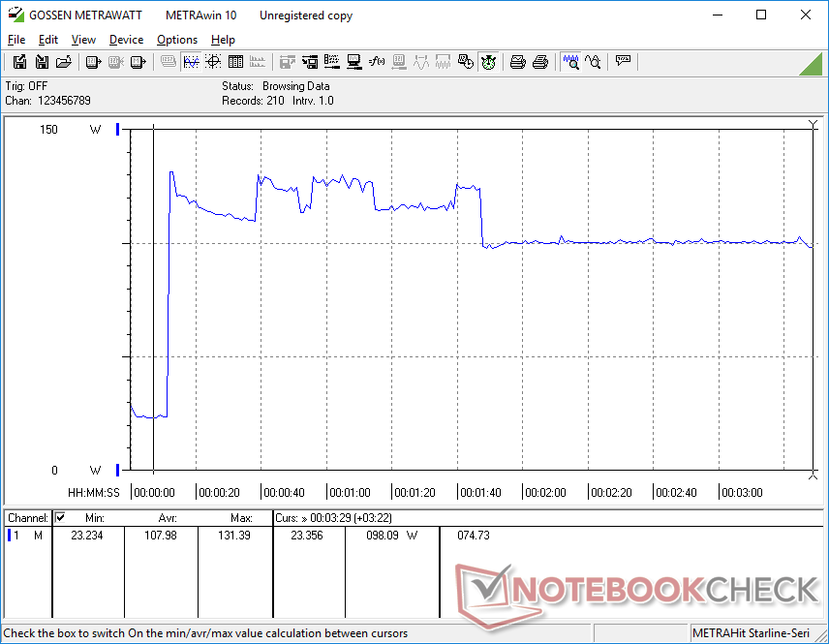Click the difference value 074.73
This screenshot has height=644, width=829.
point(474,536)
